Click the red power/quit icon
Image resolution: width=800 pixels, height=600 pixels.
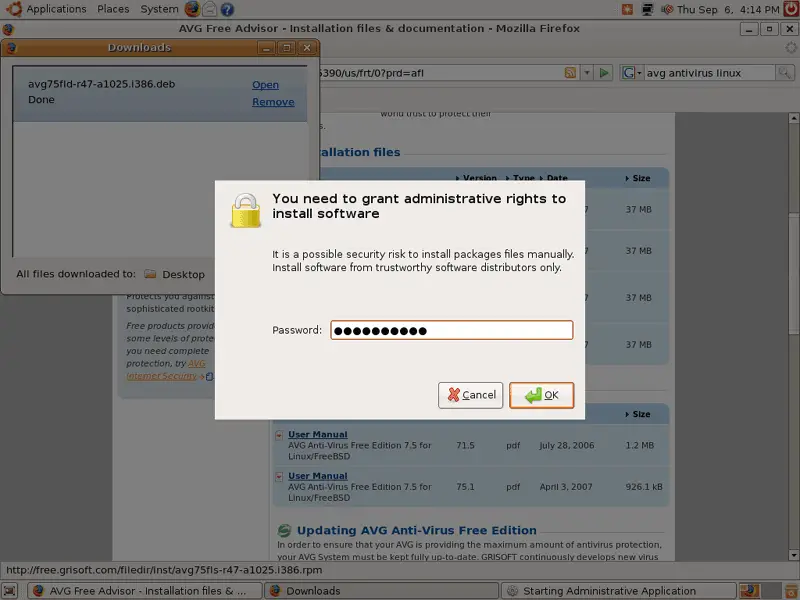791,9
